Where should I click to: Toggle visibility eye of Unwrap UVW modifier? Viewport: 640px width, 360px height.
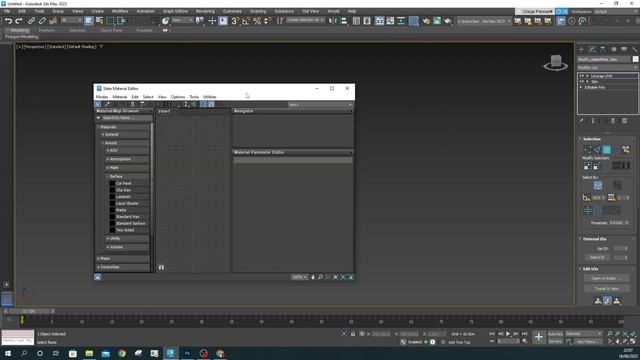[582, 76]
